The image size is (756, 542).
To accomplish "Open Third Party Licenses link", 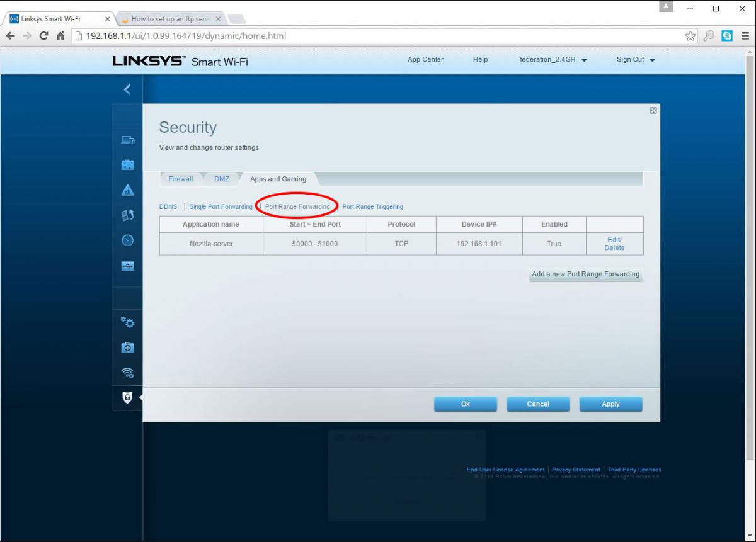I will point(634,470).
